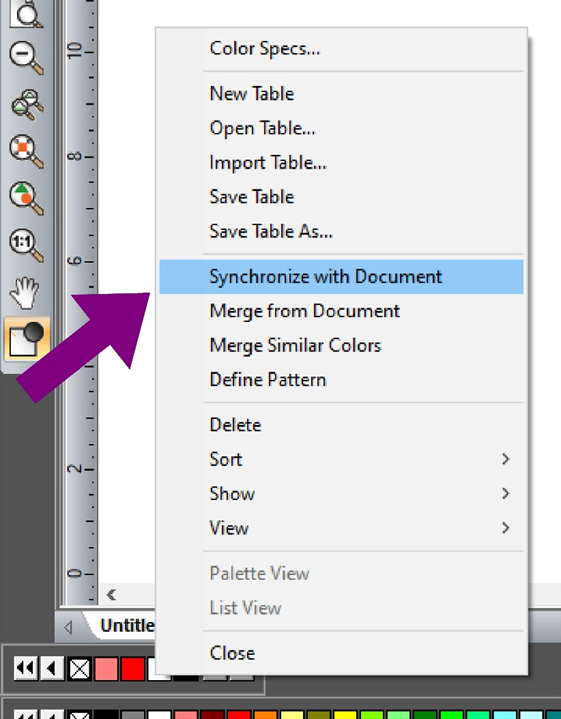Pick the bright red color swatch
561x719 pixels.
133,669
